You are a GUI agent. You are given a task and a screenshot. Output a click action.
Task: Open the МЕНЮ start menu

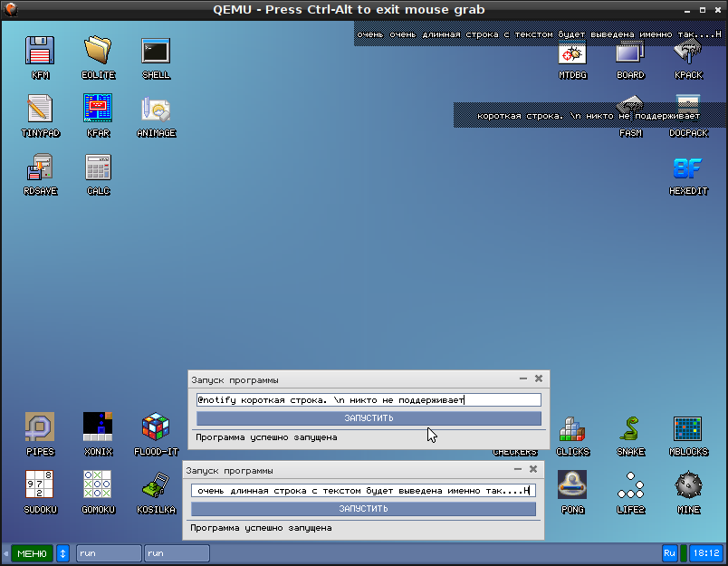(32, 552)
